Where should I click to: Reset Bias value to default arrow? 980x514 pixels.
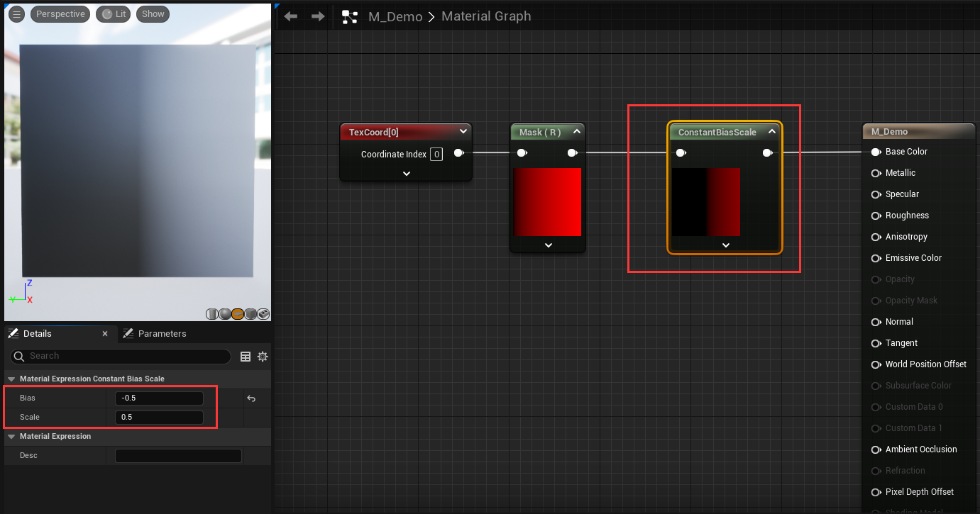(x=250, y=398)
